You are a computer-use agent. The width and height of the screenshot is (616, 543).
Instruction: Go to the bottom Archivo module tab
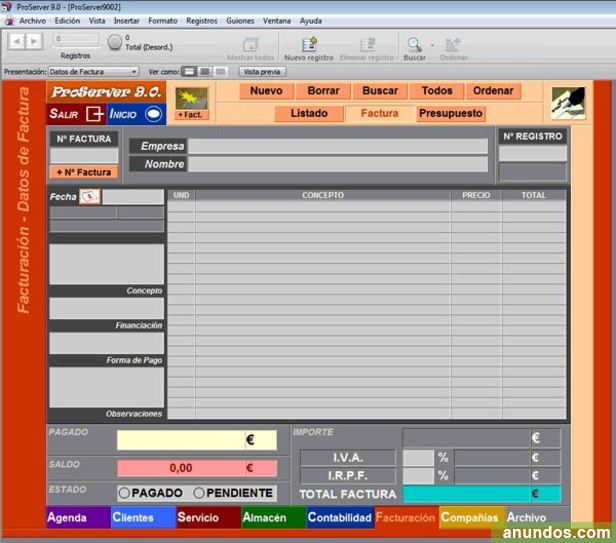[x=536, y=517]
